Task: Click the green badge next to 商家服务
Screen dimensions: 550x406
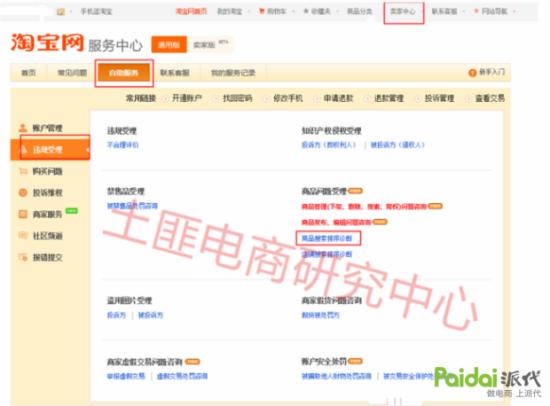Action: 72,211
